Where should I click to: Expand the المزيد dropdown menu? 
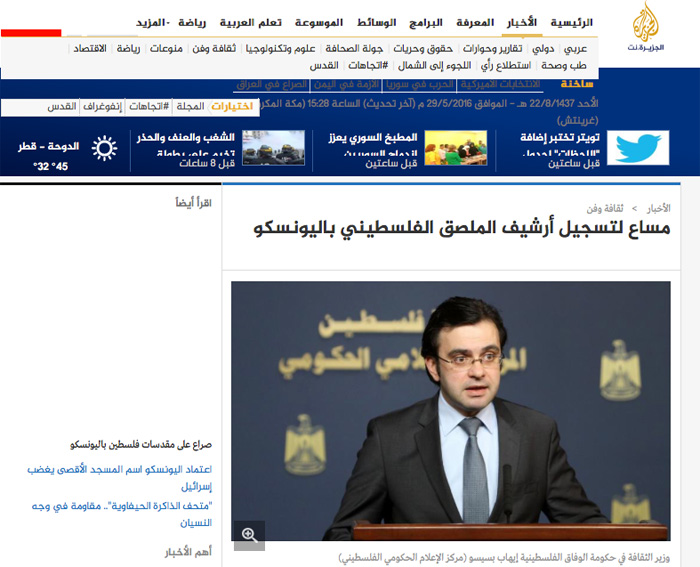(x=153, y=23)
